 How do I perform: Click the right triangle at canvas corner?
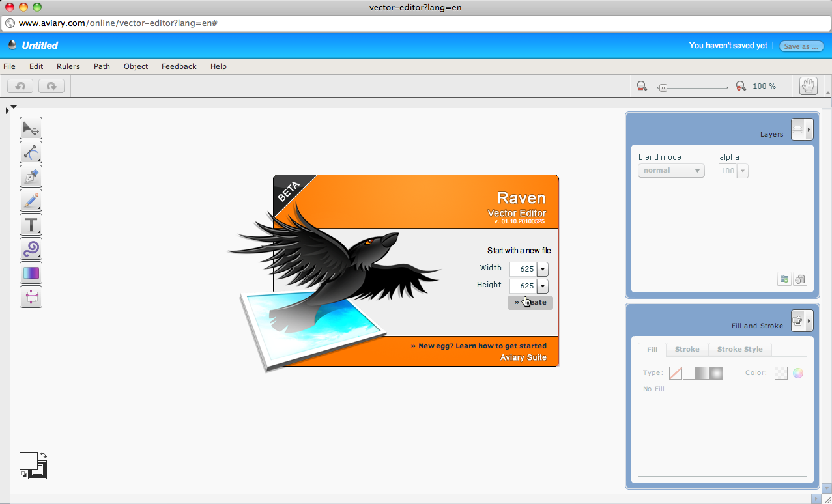point(7,111)
